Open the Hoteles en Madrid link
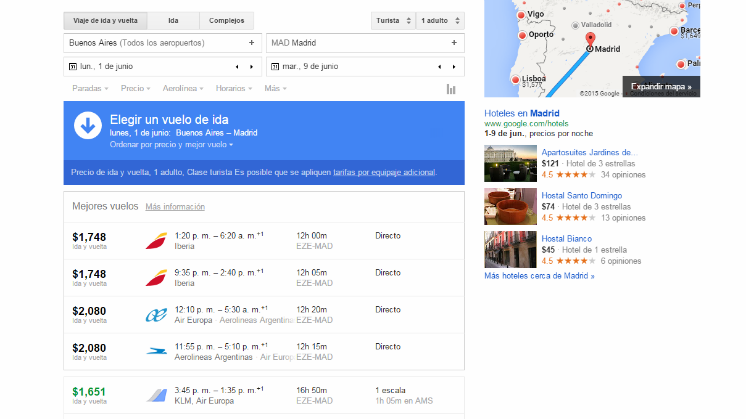The width and height of the screenshot is (746, 419). tap(522, 113)
